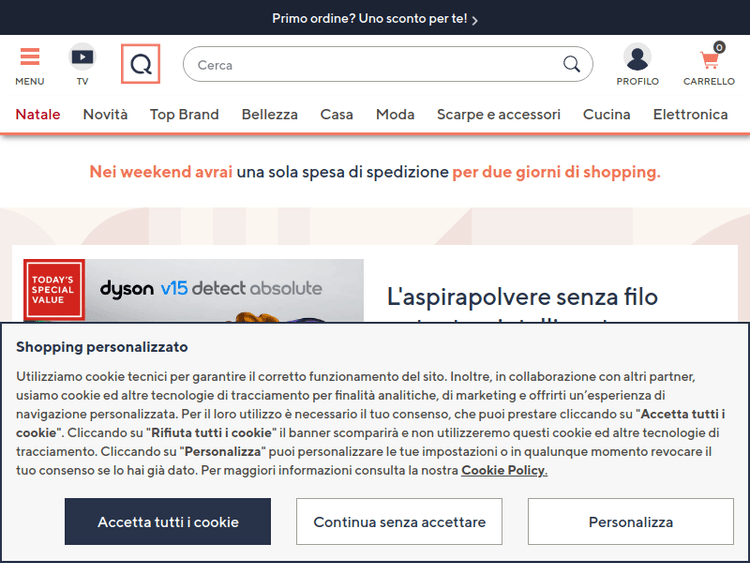The image size is (750, 563).
Task: Expand the Primo ordine promo arrow
Action: 475,19
